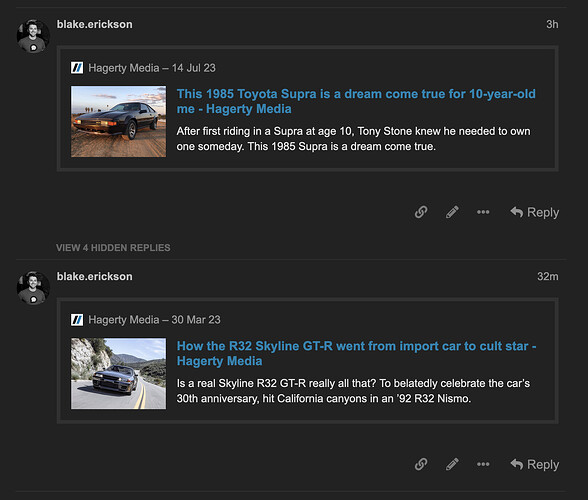The image size is (588, 500).
Task: Copy link of the Supra post
Action: (x=421, y=212)
